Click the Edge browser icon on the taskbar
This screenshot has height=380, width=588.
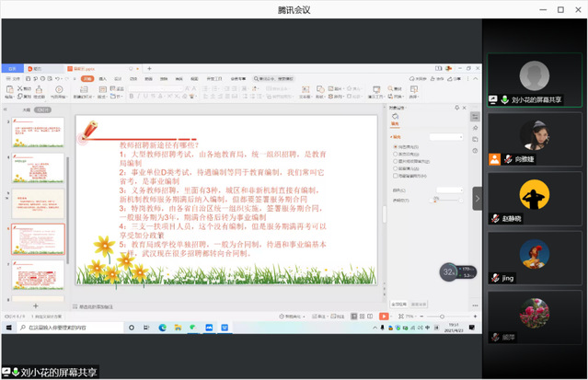point(162,327)
